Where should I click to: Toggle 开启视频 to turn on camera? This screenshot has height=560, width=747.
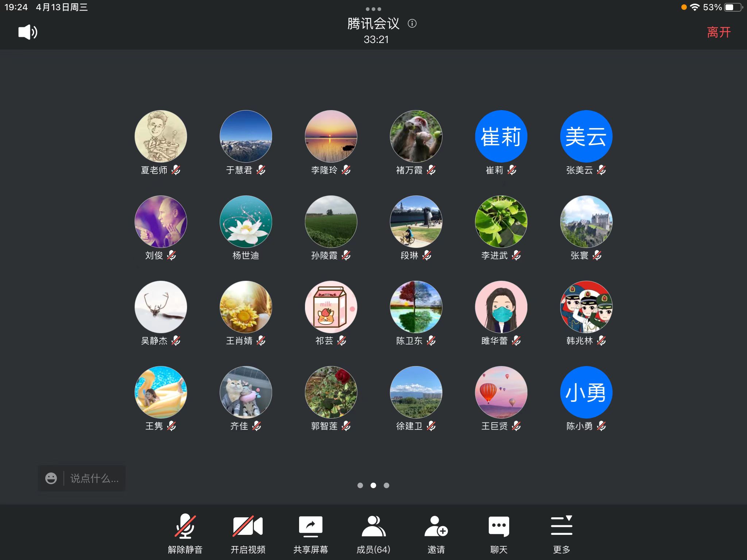tap(248, 526)
